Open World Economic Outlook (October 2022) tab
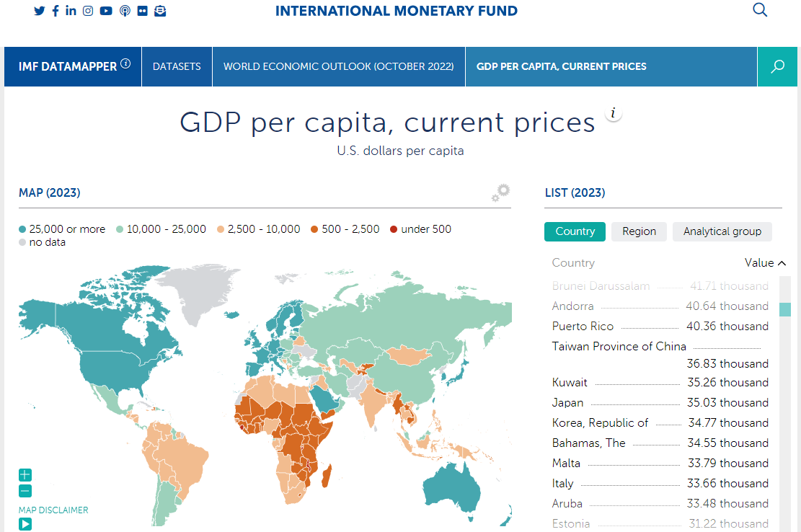Screen dimensions: 801x532 [x=338, y=66]
